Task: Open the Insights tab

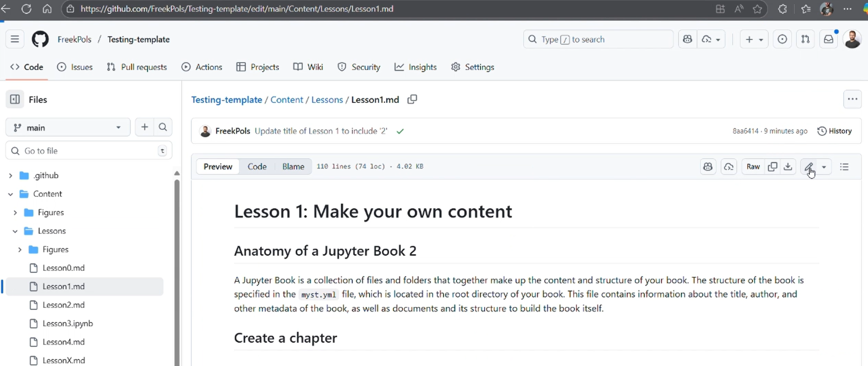Action: click(x=416, y=67)
